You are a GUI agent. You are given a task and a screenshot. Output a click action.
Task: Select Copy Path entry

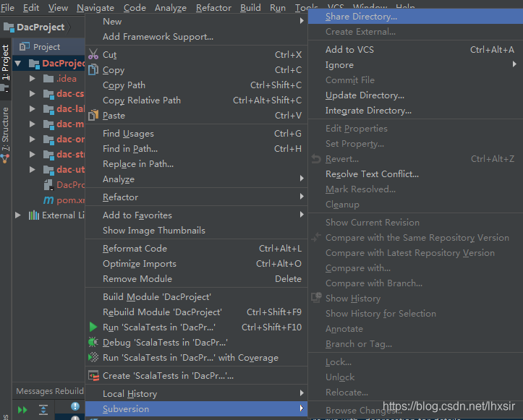[196, 85]
